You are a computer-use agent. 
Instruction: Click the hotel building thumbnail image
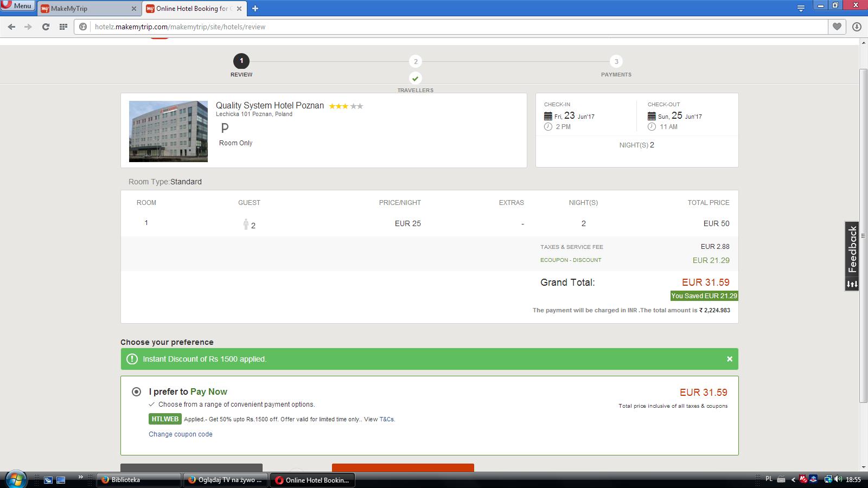click(x=168, y=131)
